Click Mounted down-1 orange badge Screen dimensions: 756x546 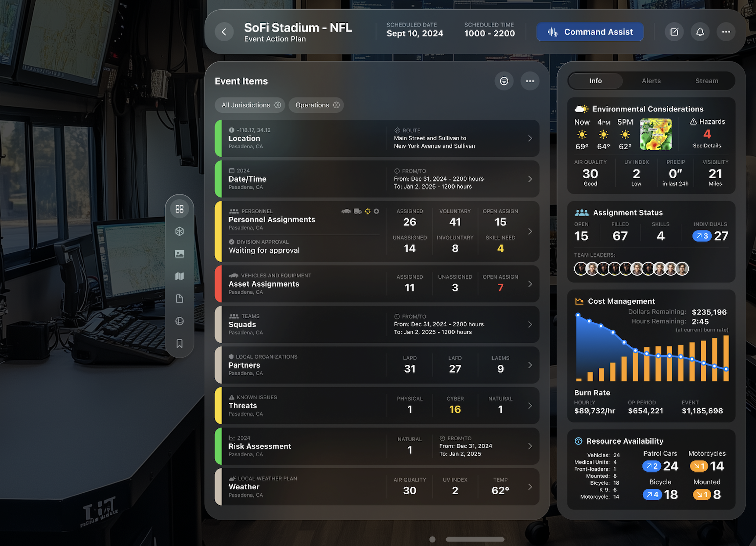pos(702,495)
